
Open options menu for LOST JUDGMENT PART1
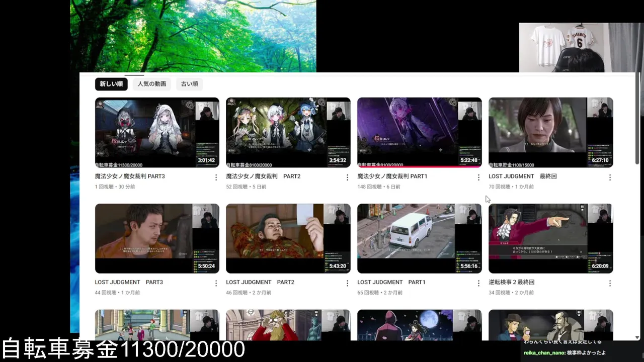[x=478, y=284]
